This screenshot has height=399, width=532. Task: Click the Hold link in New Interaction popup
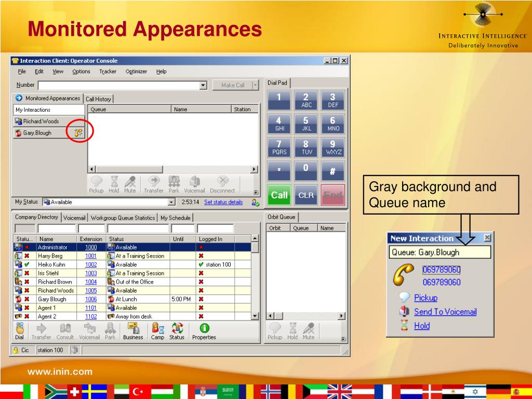pyautogui.click(x=422, y=326)
